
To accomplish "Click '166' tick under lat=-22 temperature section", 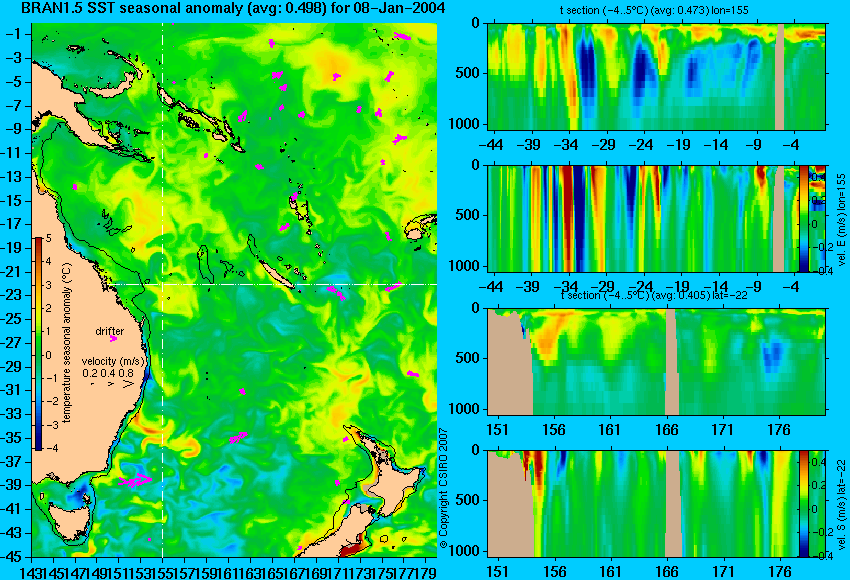I will [x=666, y=430].
